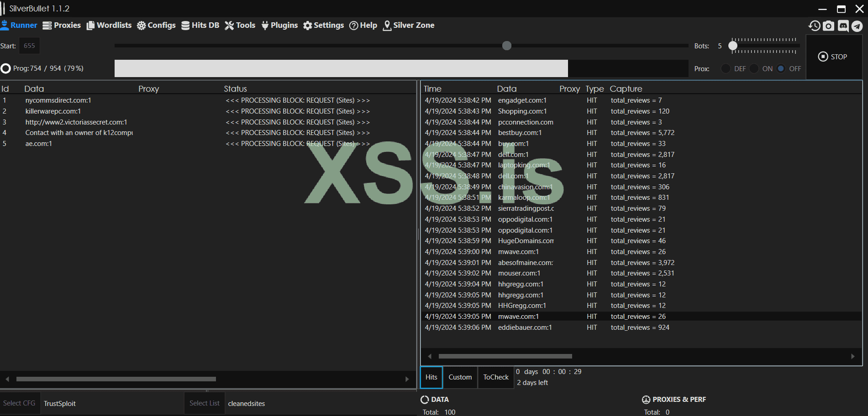Click the camera screenshot icon
The width and height of the screenshot is (868, 416).
point(828,26)
